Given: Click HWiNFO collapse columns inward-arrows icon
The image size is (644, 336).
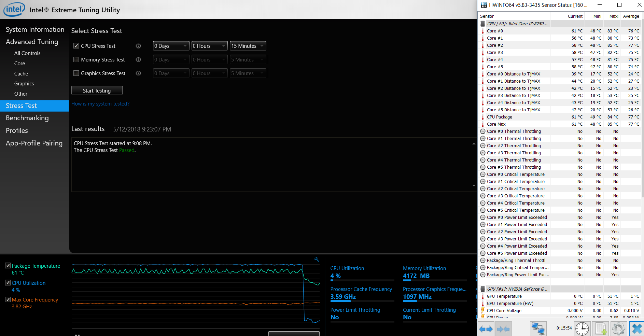Looking at the screenshot, I should click(503, 329).
